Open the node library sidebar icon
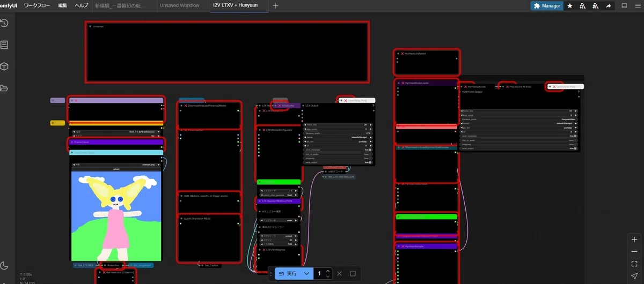644x284 pixels. (x=4, y=45)
